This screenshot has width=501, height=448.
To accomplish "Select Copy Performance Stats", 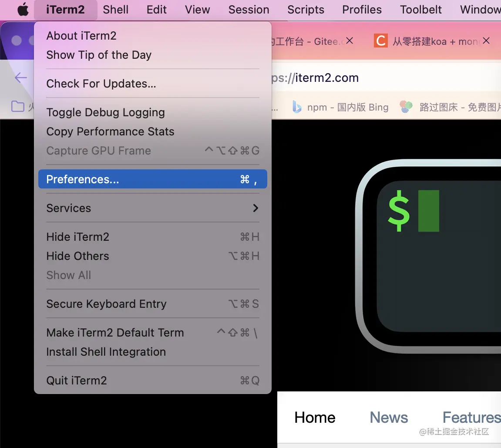I will click(x=153, y=131).
